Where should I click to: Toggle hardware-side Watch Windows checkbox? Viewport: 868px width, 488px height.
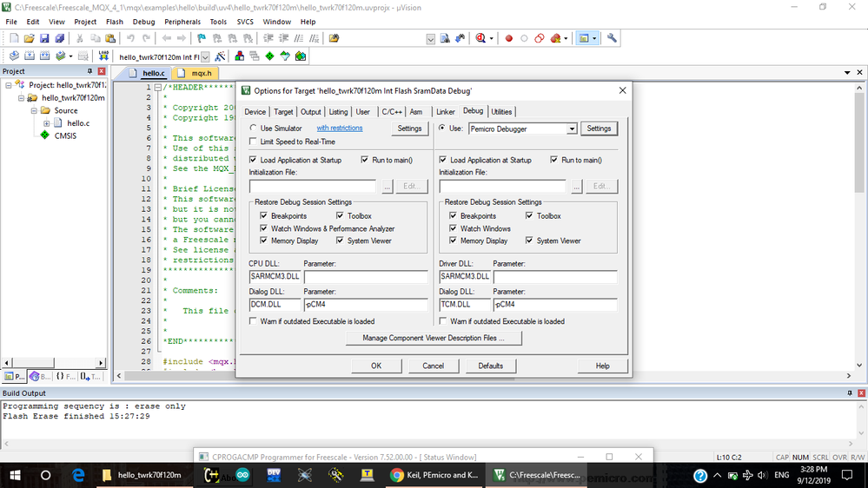(454, 228)
